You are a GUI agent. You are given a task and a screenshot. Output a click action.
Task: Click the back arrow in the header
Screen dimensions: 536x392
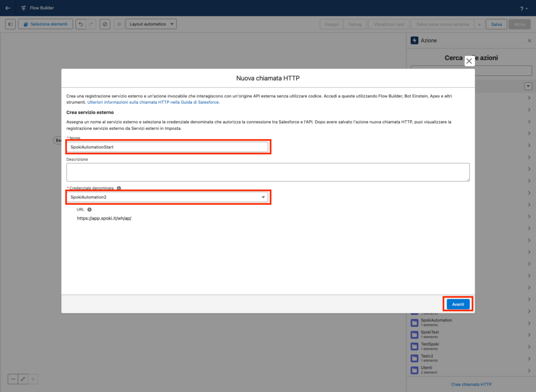click(x=7, y=8)
